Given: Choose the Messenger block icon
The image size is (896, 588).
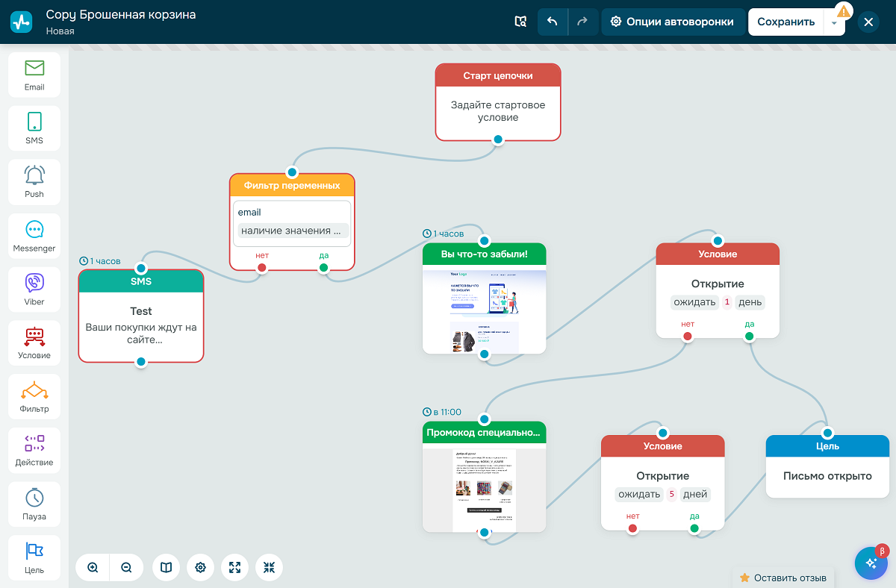Looking at the screenshot, I should click(x=34, y=236).
